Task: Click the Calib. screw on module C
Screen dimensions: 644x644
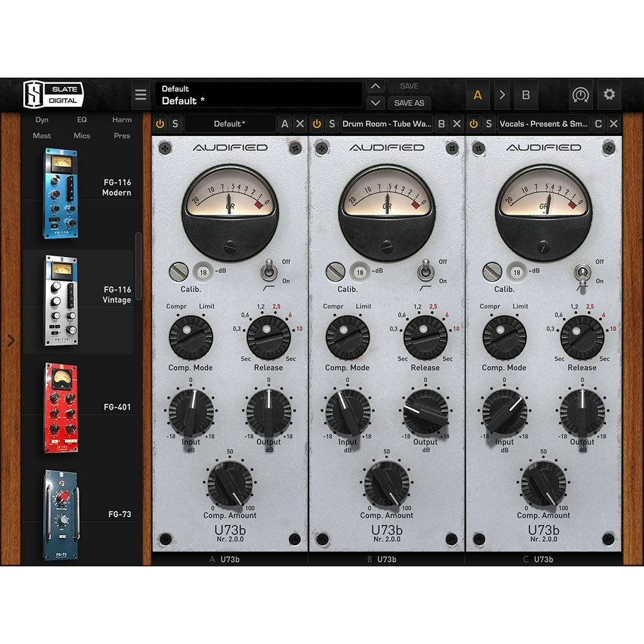Action: point(492,272)
